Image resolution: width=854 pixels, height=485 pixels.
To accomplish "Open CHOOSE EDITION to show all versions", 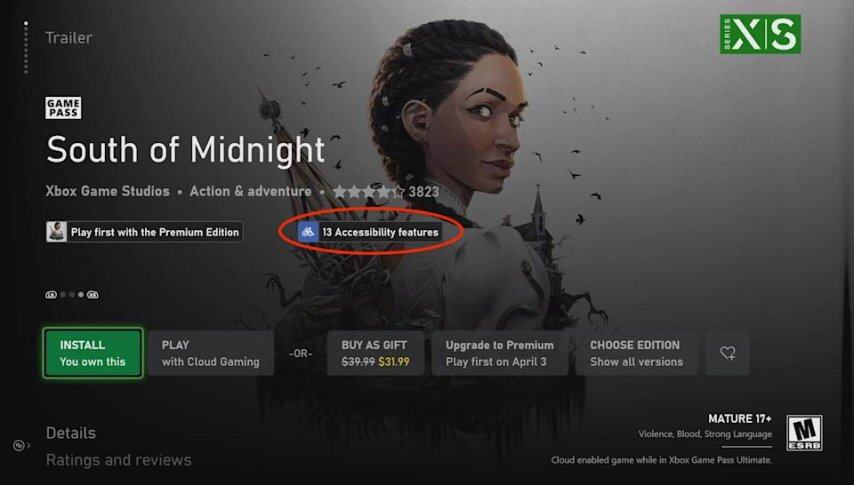I will click(636, 353).
